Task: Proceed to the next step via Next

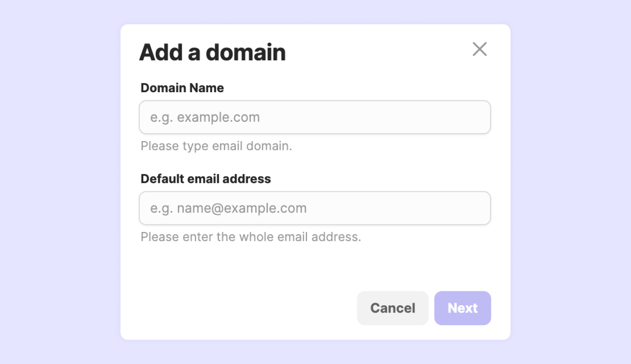Action: pyautogui.click(x=462, y=308)
